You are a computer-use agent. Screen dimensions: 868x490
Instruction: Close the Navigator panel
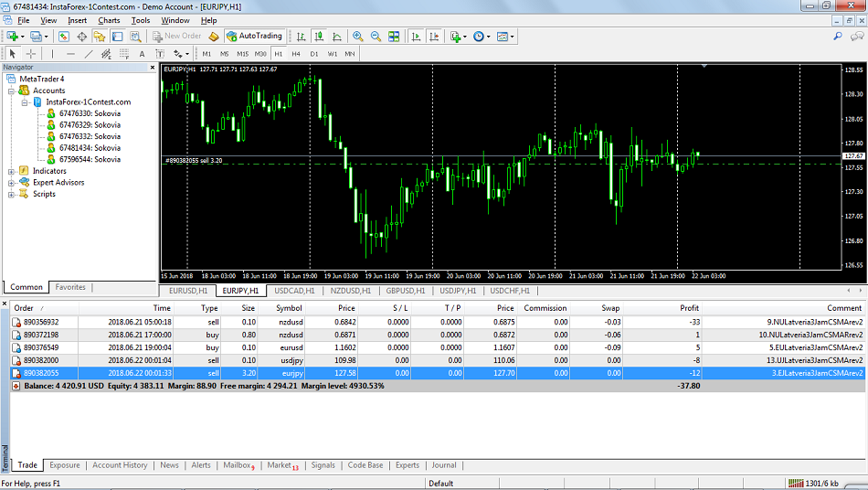[x=153, y=68]
